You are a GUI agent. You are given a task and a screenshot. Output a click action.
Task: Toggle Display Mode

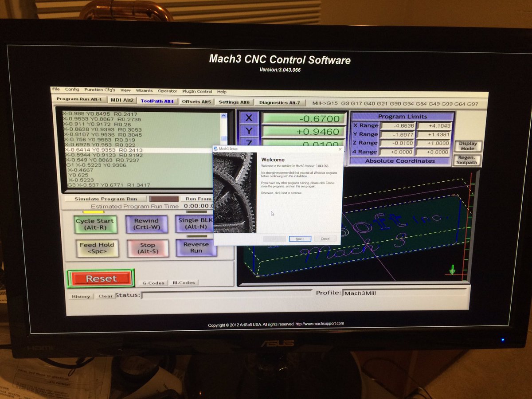click(x=468, y=146)
